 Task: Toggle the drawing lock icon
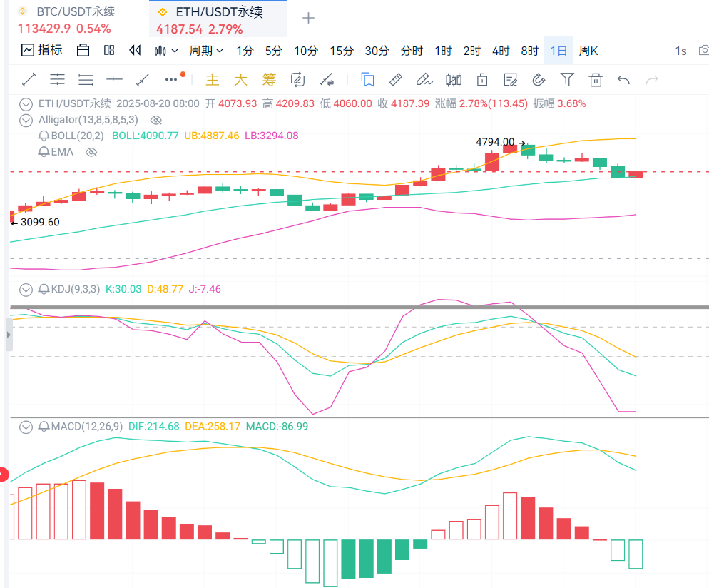point(482,80)
